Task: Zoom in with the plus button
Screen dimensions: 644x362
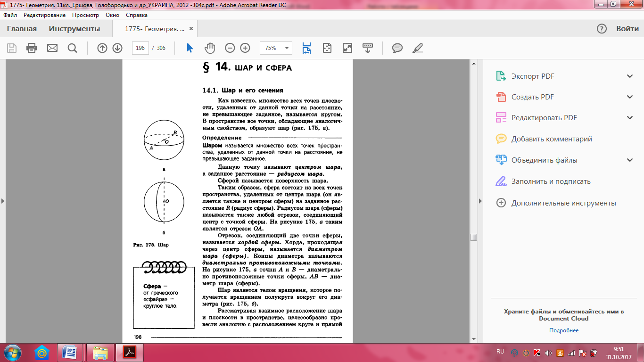Action: (x=245, y=48)
